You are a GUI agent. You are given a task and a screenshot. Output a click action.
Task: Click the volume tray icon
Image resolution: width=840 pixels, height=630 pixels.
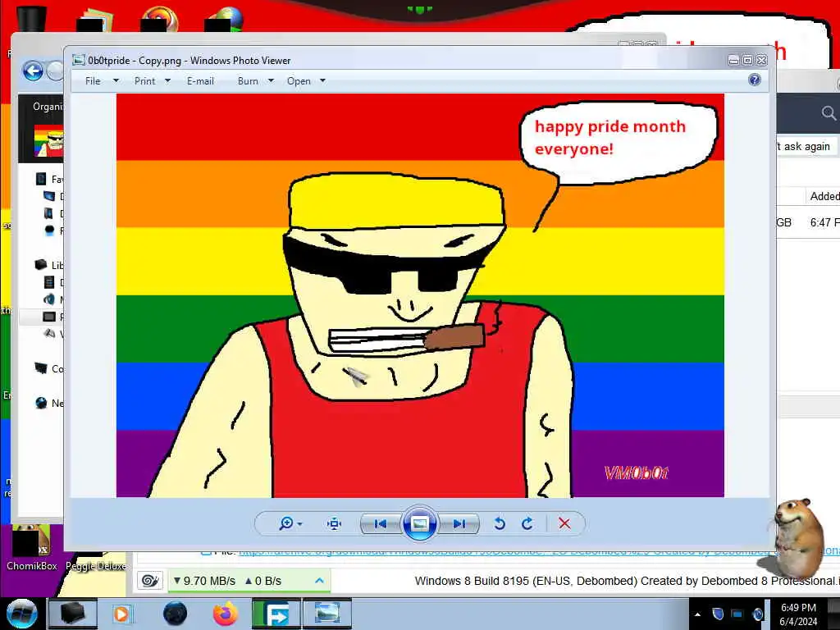(757, 614)
